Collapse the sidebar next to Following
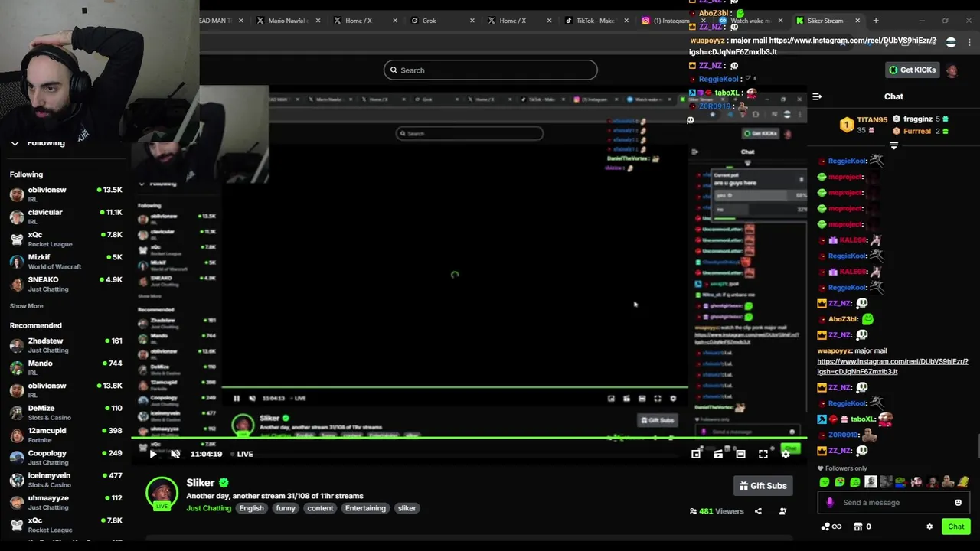 click(15, 143)
